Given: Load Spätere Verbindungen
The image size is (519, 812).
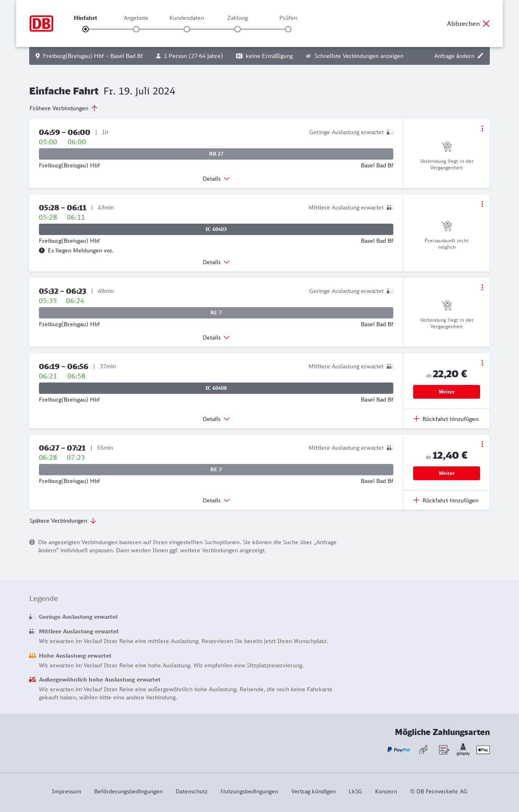Looking at the screenshot, I should (63, 521).
